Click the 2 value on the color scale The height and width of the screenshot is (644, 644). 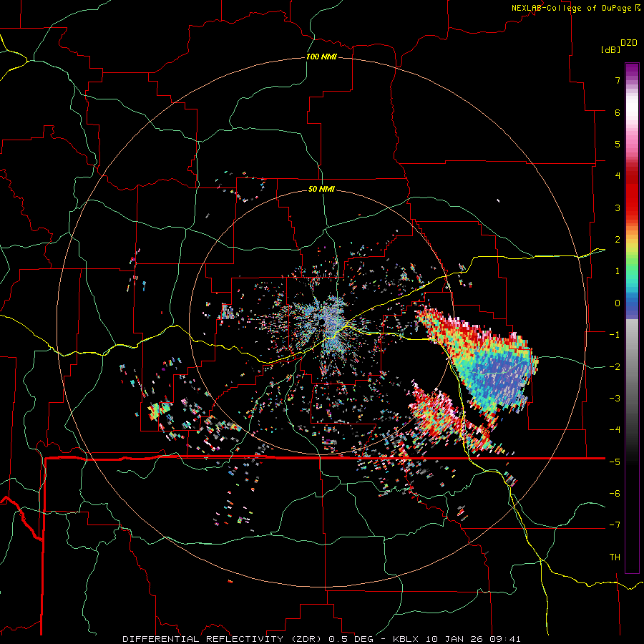pos(618,240)
